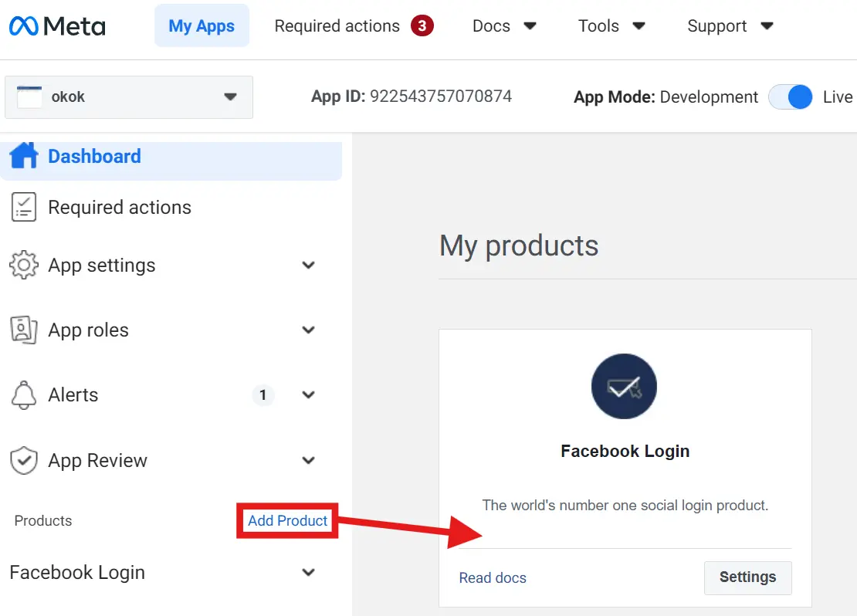The height and width of the screenshot is (616, 857).
Task: Click the Required actions checklist icon in sidebar
Action: click(x=23, y=207)
